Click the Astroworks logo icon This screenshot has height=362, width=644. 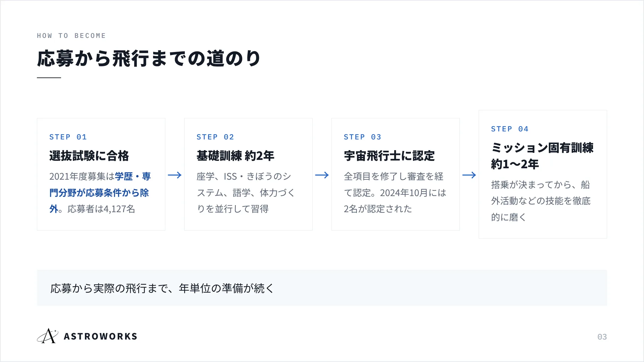coord(47,336)
